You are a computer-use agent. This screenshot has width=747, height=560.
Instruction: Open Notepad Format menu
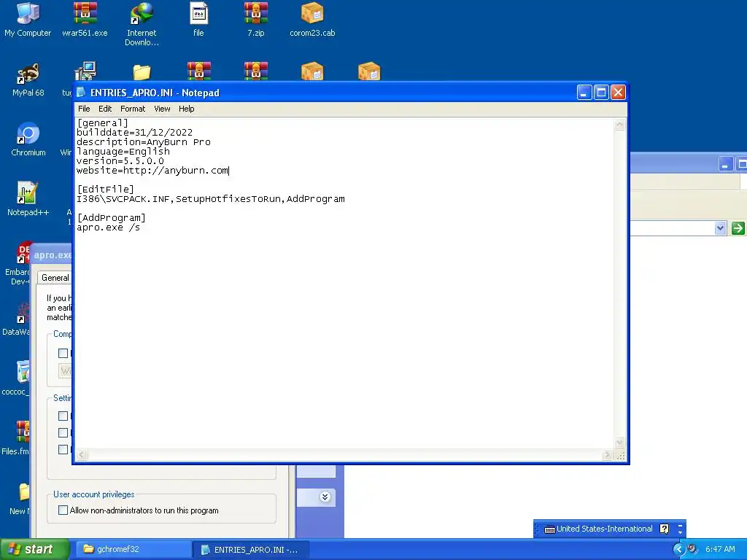pyautogui.click(x=133, y=109)
